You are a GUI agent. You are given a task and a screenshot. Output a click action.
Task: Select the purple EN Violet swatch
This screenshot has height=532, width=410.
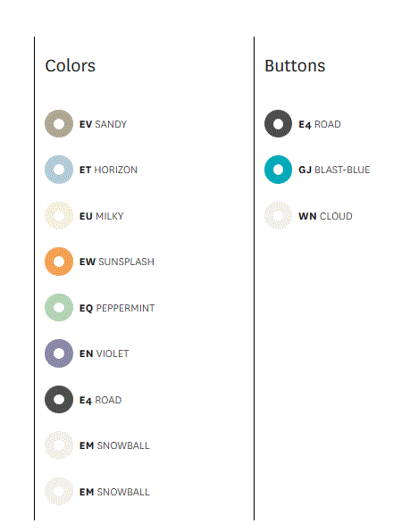(59, 353)
